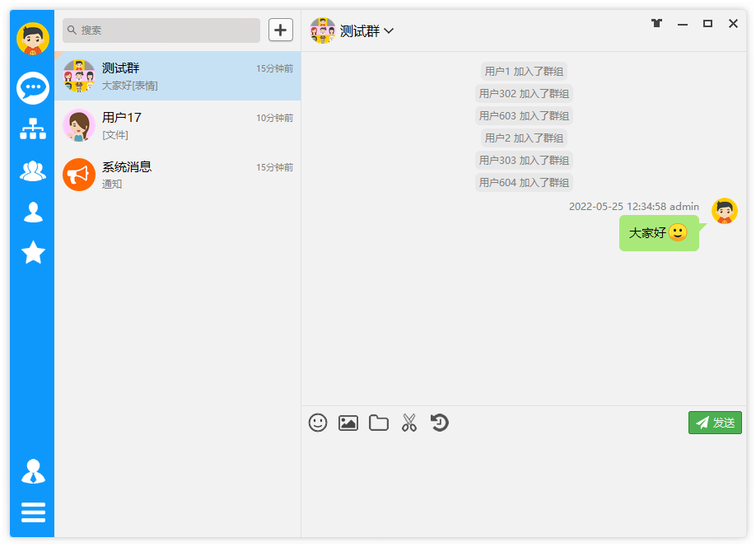
Task: Click the plus button to create chat
Action: (x=281, y=30)
